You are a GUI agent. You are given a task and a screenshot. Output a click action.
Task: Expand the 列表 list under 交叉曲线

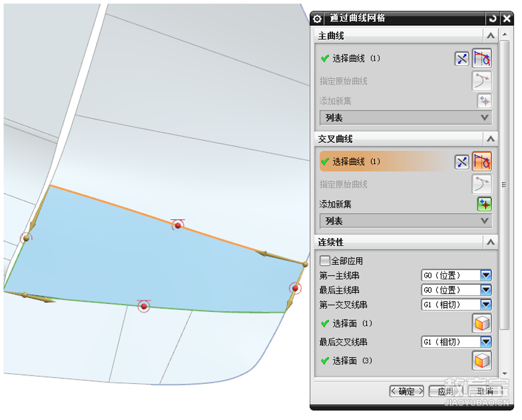click(x=405, y=221)
